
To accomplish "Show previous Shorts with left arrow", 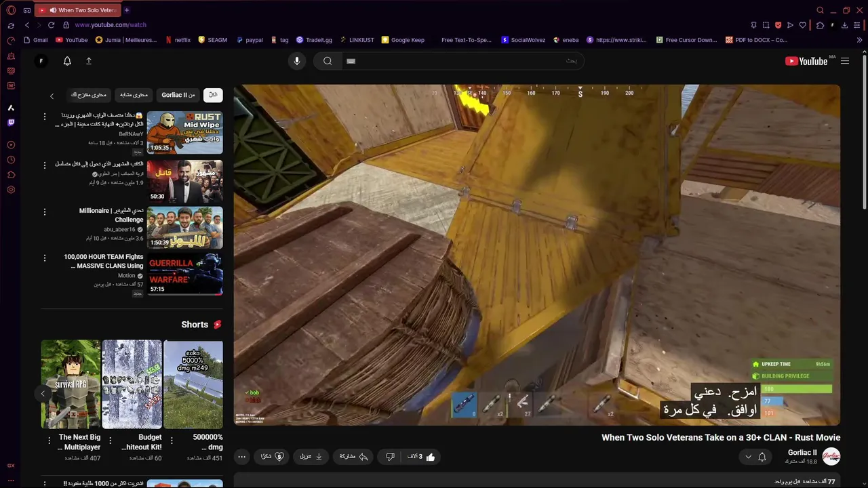I will pos(43,393).
